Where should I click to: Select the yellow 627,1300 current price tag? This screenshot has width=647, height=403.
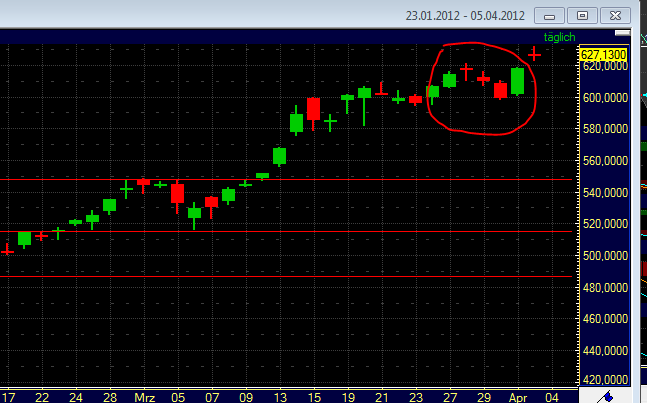(x=603, y=54)
